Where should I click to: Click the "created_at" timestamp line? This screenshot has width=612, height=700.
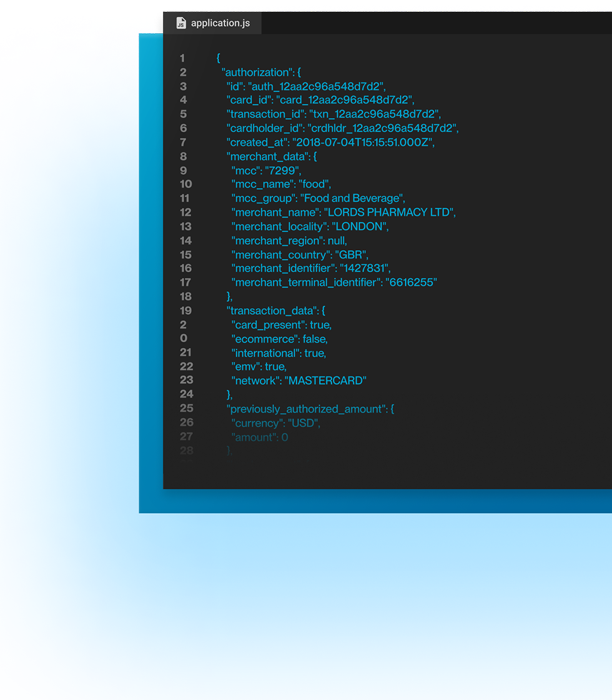coord(330,142)
